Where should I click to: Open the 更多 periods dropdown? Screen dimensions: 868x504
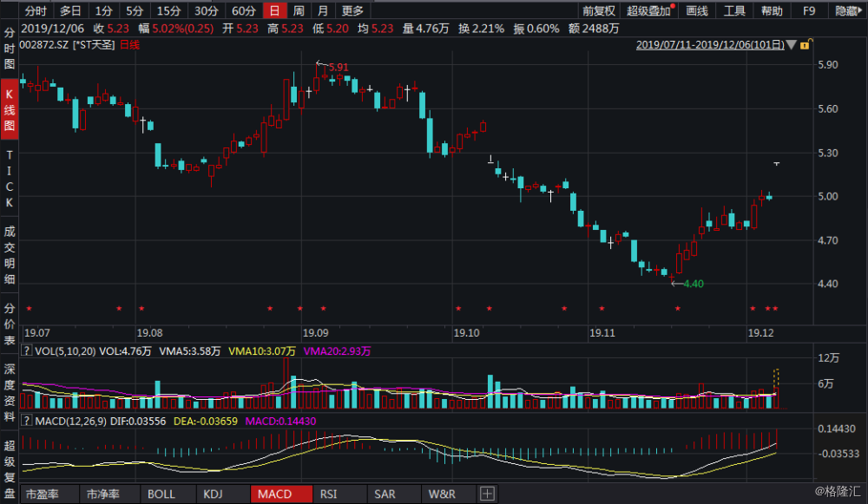[x=352, y=11]
